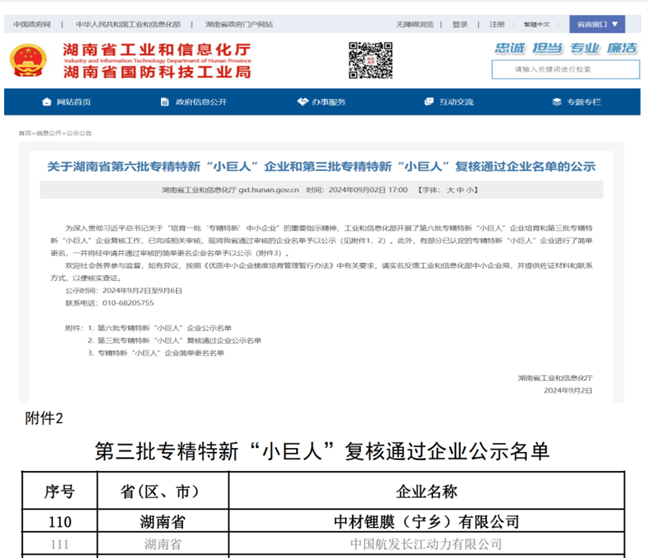Screen dimensions: 648x558
Task: Select medium font size 中
Action: 461,188
